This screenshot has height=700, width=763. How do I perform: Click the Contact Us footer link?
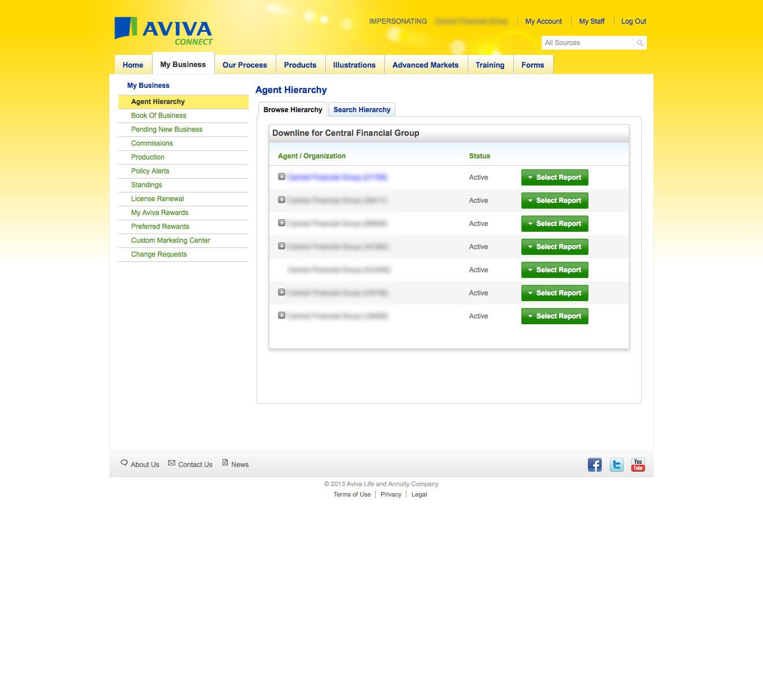coord(195,465)
